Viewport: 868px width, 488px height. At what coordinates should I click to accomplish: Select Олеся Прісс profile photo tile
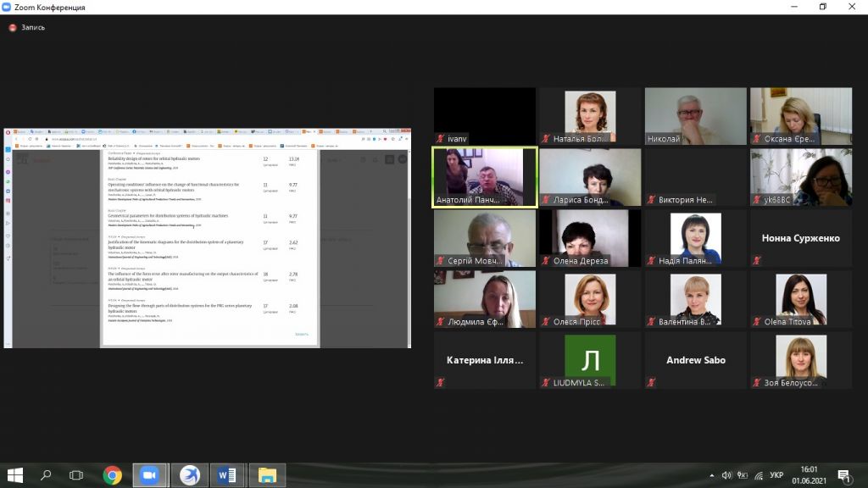pos(590,299)
